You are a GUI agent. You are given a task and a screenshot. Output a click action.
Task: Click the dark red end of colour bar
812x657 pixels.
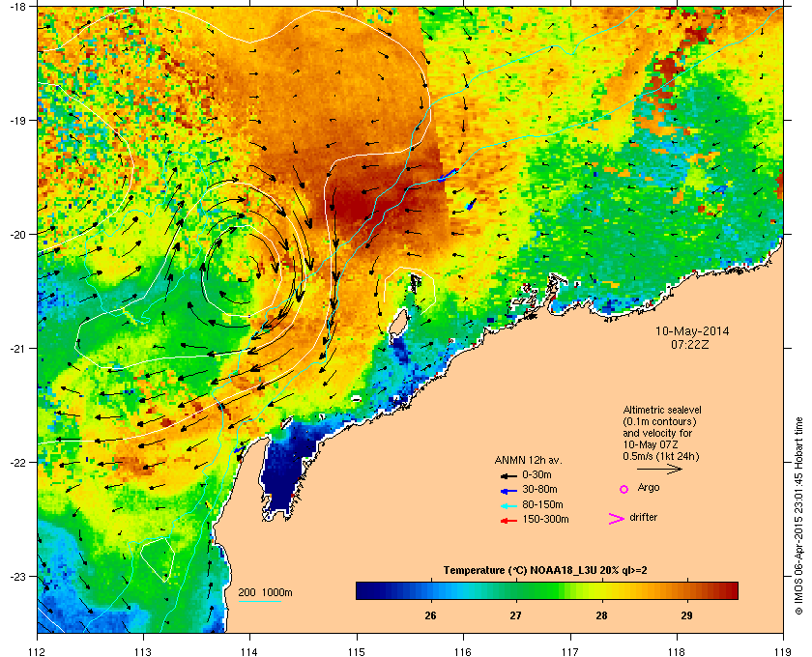pos(731,590)
